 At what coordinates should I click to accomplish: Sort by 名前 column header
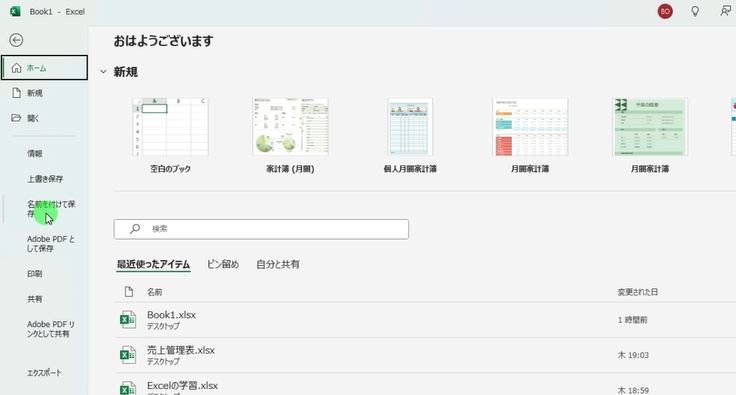tap(154, 292)
